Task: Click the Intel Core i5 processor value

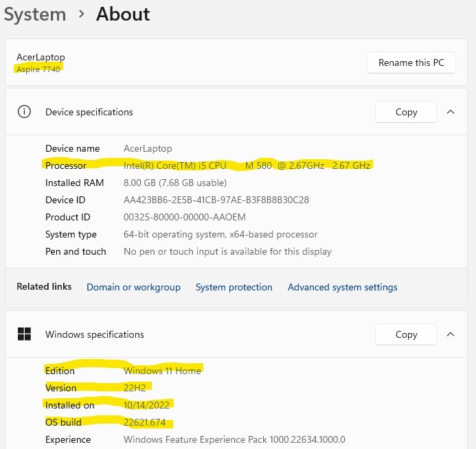Action: (247, 165)
